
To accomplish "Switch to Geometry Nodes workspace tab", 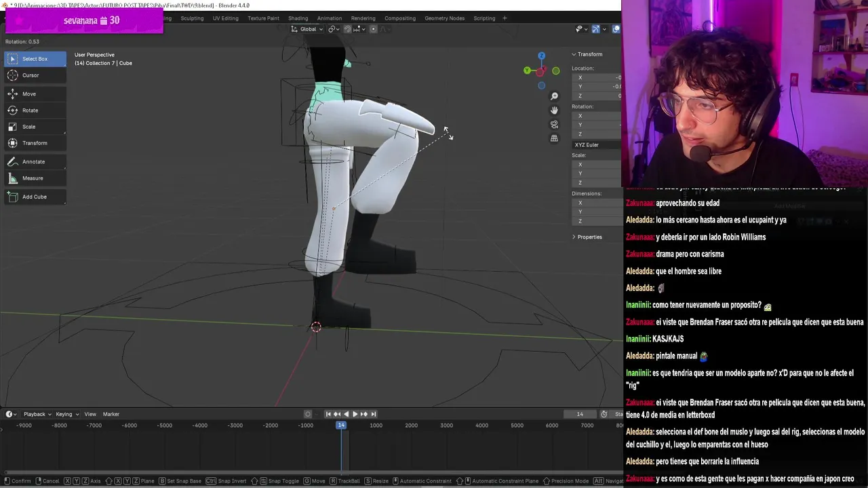I will [445, 18].
